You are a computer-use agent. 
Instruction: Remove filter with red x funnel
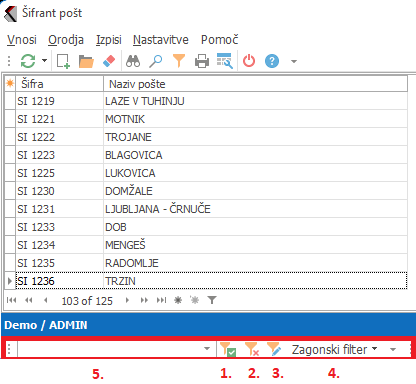[252, 349]
